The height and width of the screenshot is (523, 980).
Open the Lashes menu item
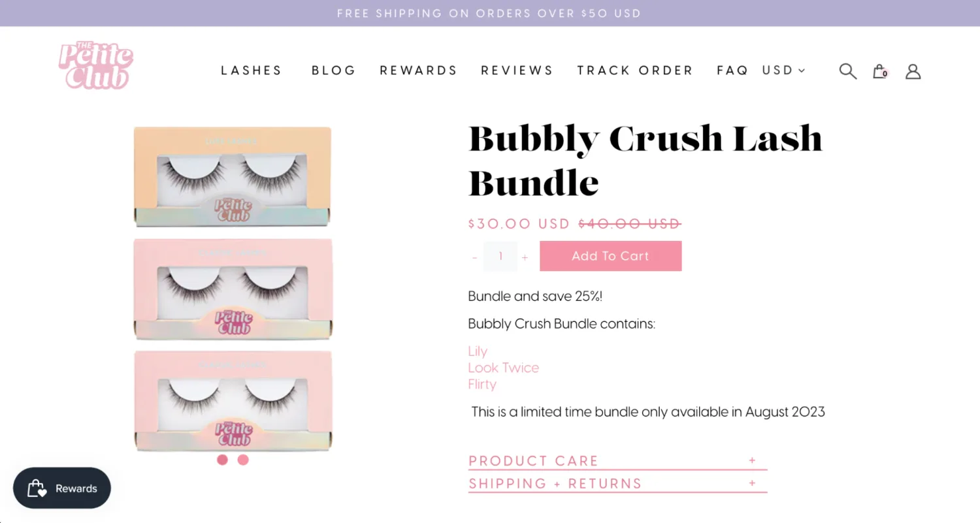pyautogui.click(x=251, y=71)
